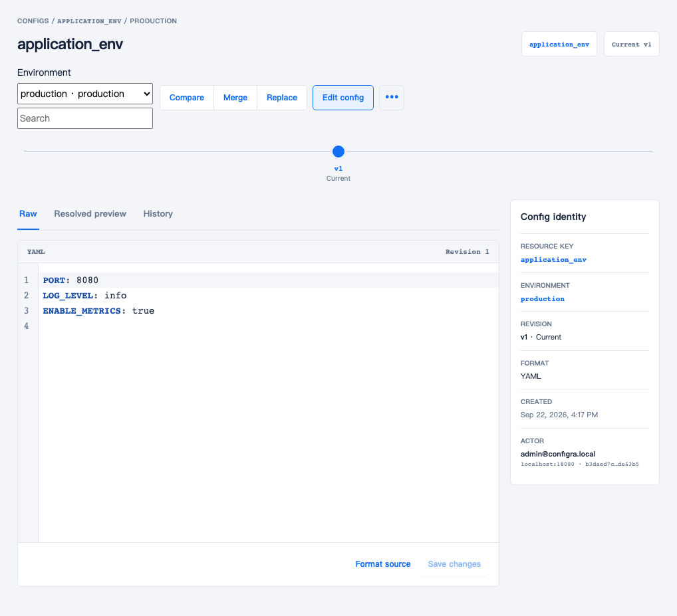Viewport: 677px width, 616px height.
Task: Click the Compare button
Action: [186, 98]
